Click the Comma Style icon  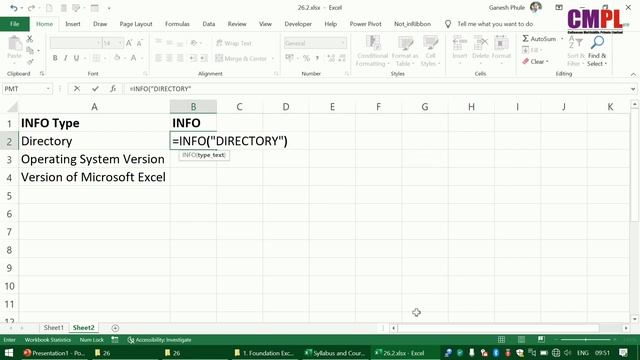(x=317, y=58)
